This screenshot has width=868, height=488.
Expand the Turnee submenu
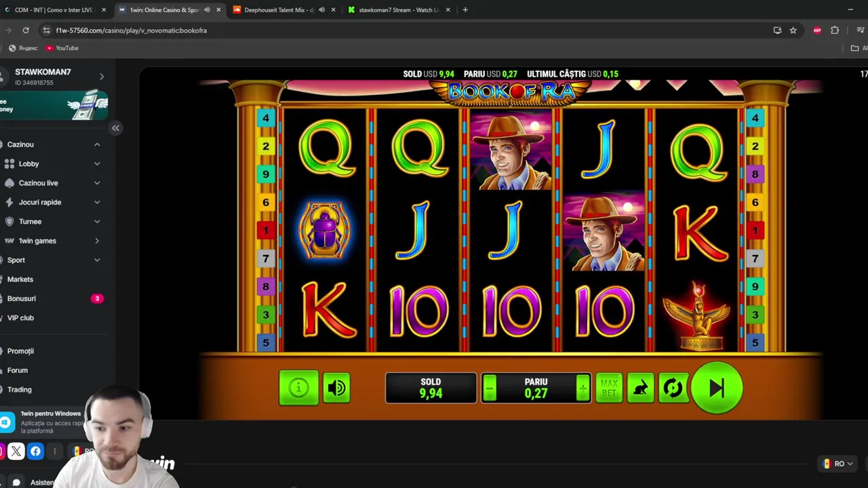pyautogui.click(x=97, y=222)
